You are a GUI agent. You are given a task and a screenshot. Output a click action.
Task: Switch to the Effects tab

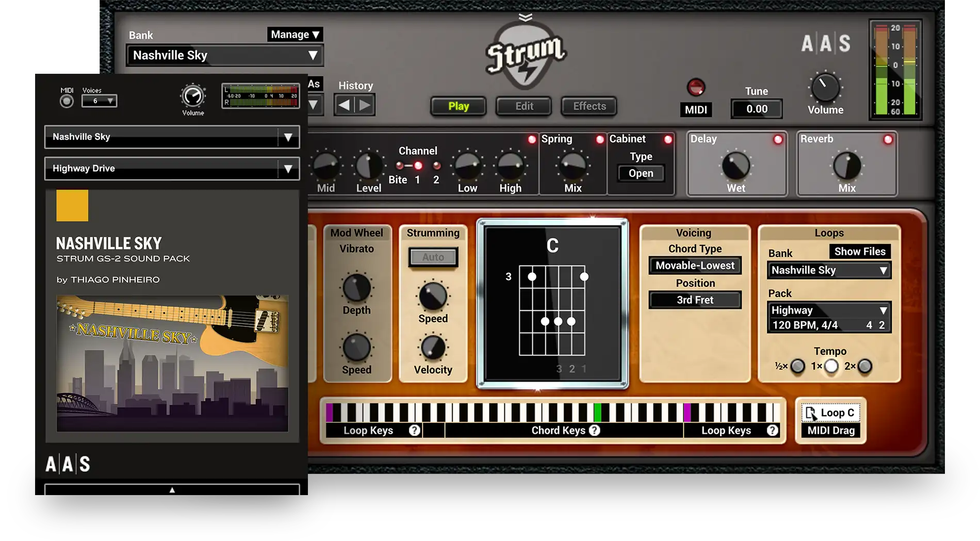(x=590, y=106)
